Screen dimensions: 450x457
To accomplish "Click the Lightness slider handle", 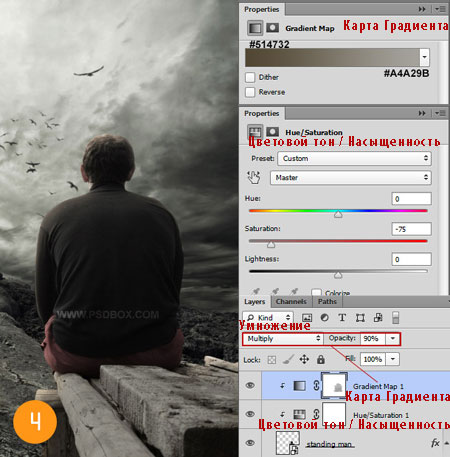I will tap(338, 275).
